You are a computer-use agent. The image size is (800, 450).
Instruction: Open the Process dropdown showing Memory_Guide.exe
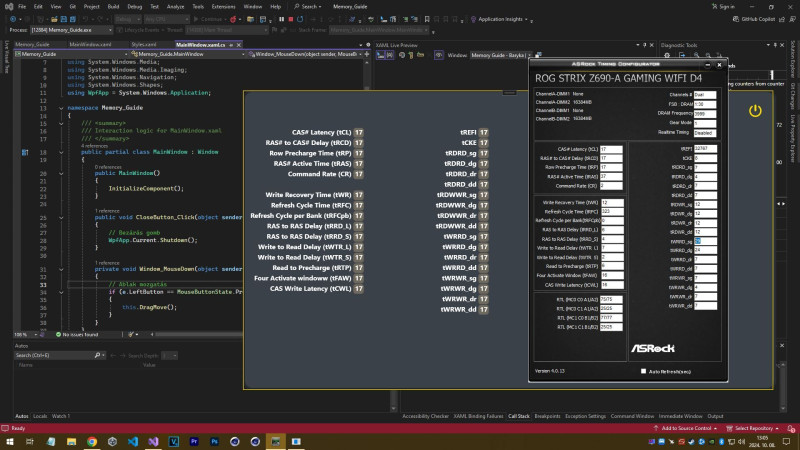tap(71, 30)
